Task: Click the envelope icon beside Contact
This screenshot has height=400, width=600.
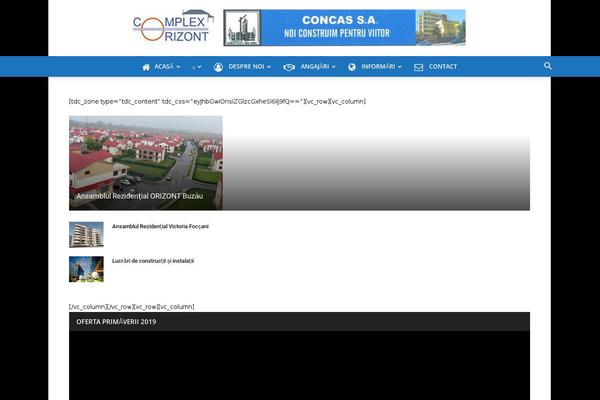Action: coord(418,67)
